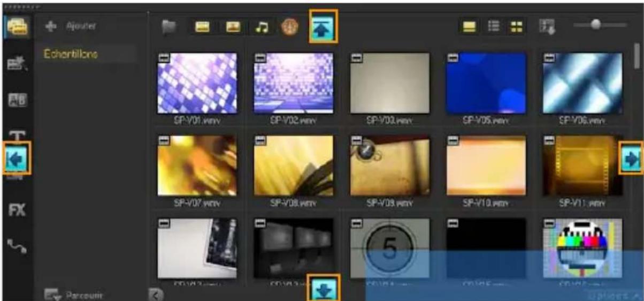Toggle audio files display in library
644x301 pixels.
point(262,28)
